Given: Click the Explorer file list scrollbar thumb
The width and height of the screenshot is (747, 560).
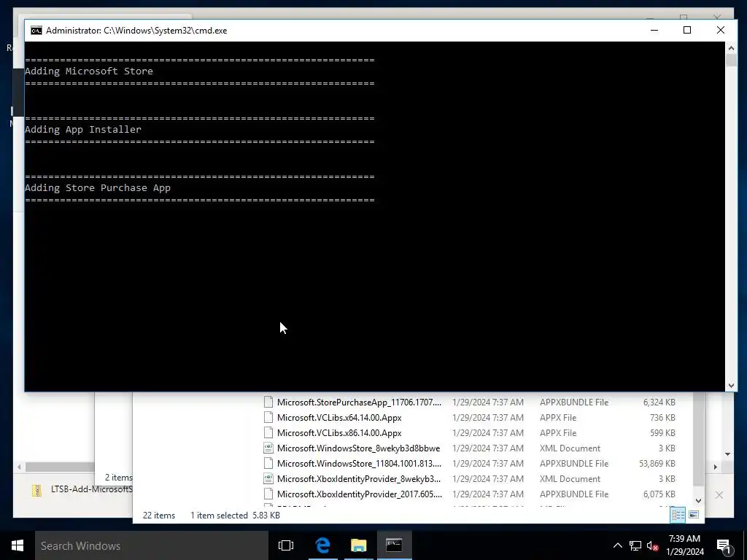Looking at the screenshot, I should (x=698, y=440).
